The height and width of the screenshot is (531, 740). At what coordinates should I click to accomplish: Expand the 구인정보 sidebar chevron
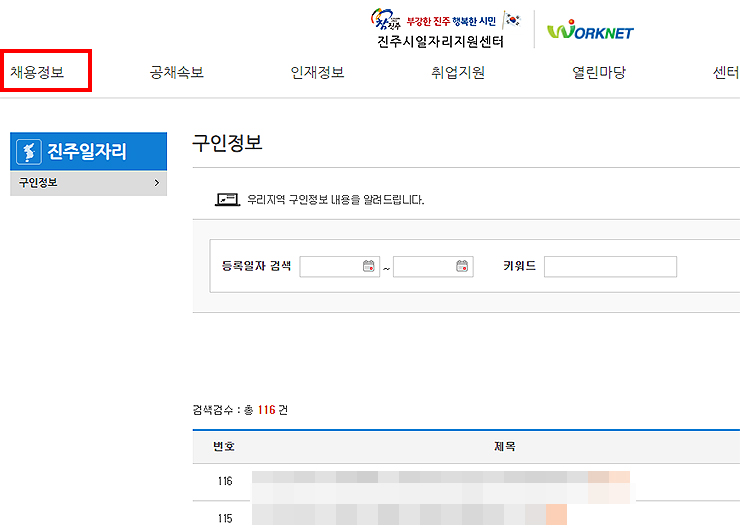[x=157, y=183]
